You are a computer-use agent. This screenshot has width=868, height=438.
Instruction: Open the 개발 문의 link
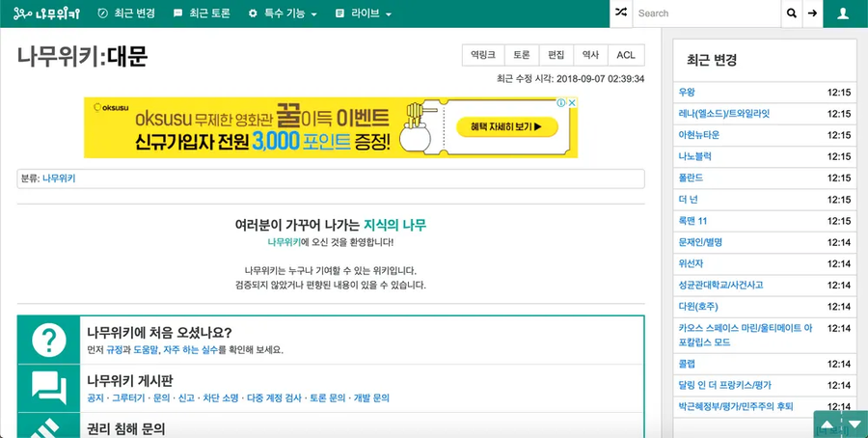click(x=372, y=398)
